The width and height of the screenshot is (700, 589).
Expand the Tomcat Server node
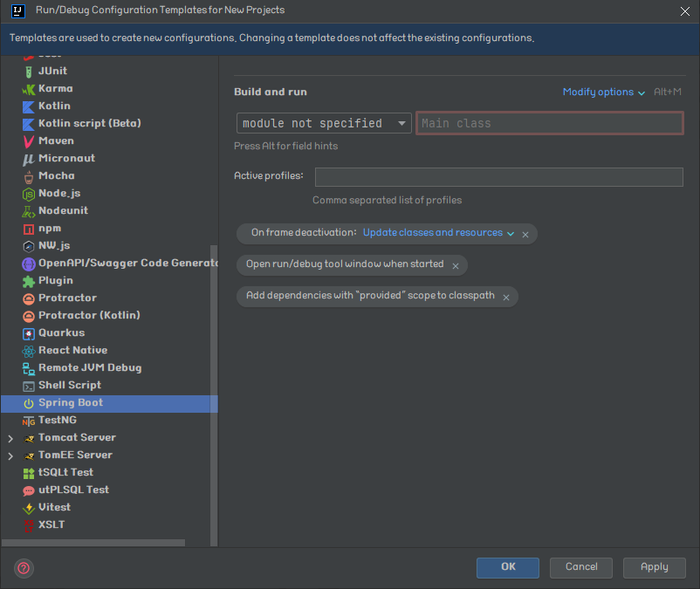tap(10, 439)
